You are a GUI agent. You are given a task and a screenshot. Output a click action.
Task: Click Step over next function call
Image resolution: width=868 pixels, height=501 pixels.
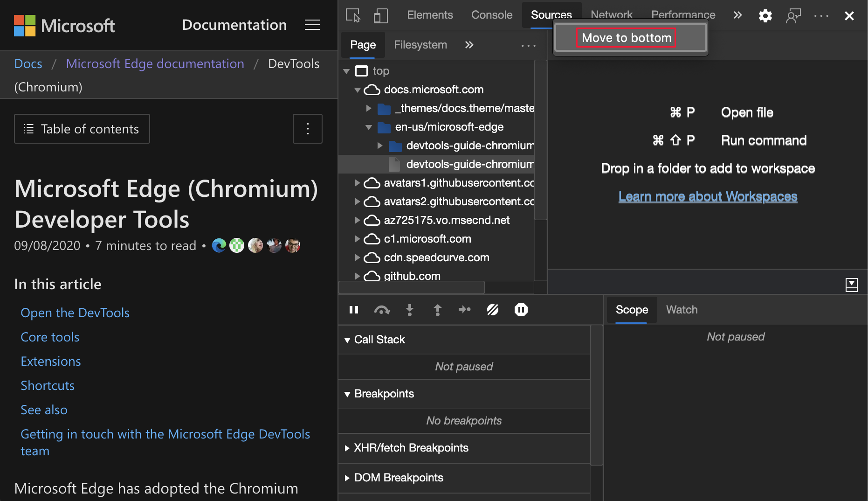click(x=382, y=310)
